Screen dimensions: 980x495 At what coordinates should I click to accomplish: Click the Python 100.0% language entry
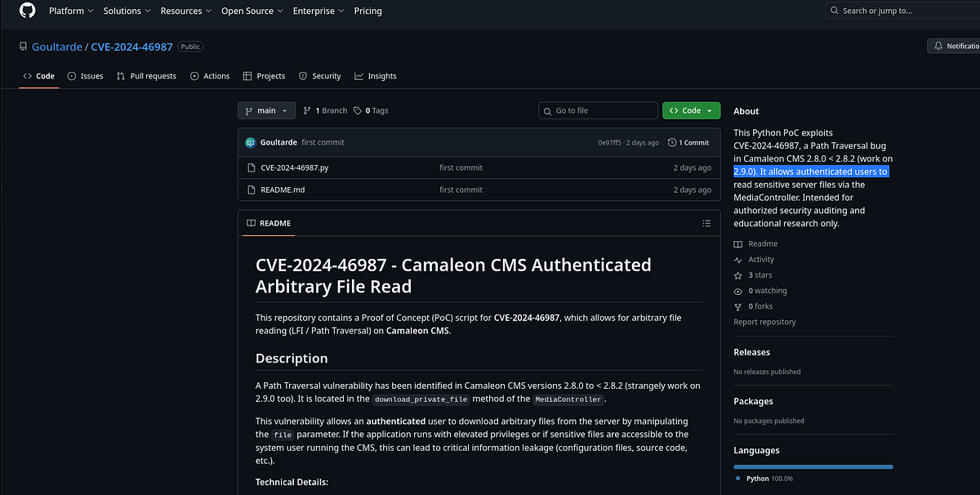(x=764, y=479)
